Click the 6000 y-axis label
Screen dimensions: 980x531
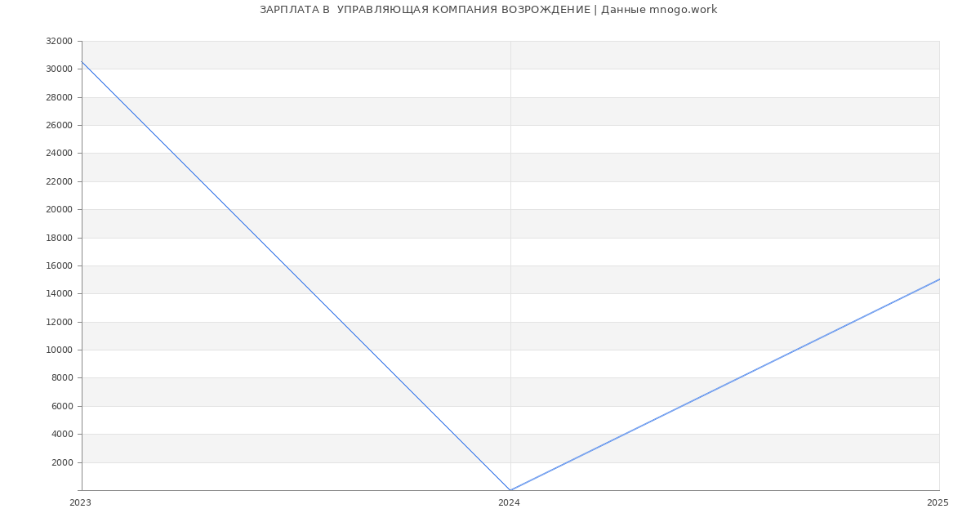click(62, 406)
